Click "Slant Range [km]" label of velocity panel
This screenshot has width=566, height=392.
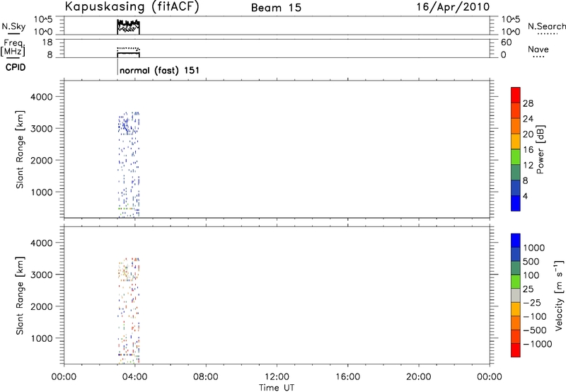[20, 296]
